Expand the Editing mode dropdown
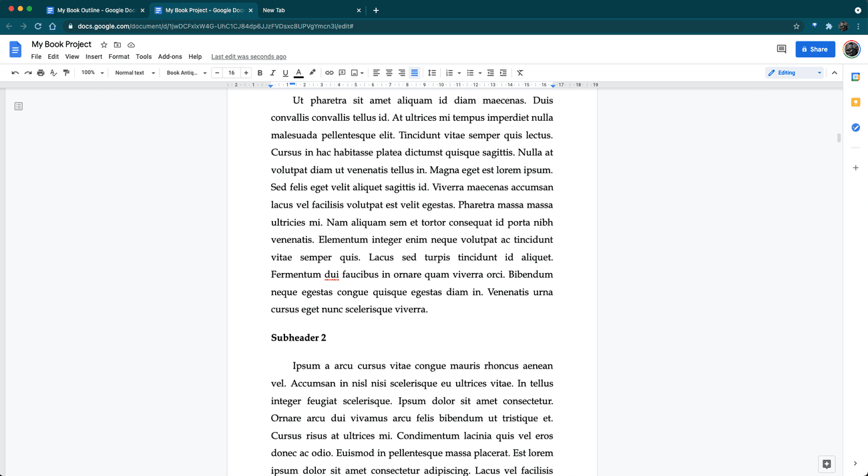This screenshot has width=868, height=476. 795,73
